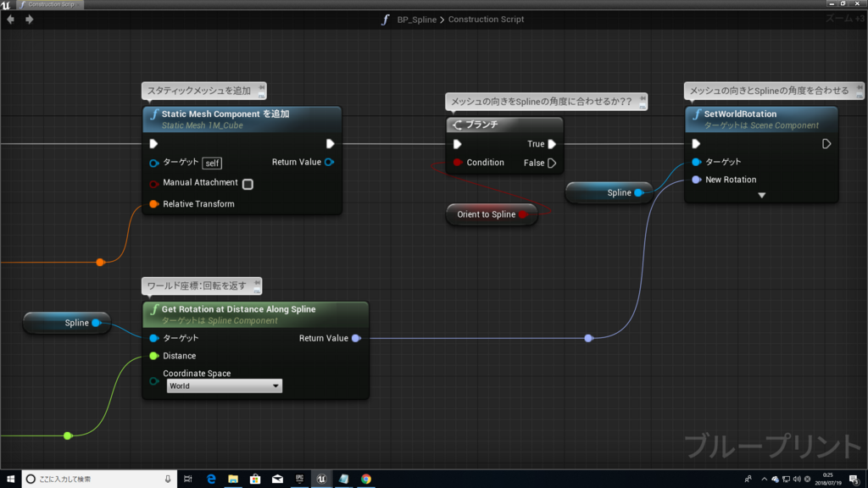Open File Explorer from the taskbar
Image resolution: width=868 pixels, height=488 pixels.
[x=233, y=480]
